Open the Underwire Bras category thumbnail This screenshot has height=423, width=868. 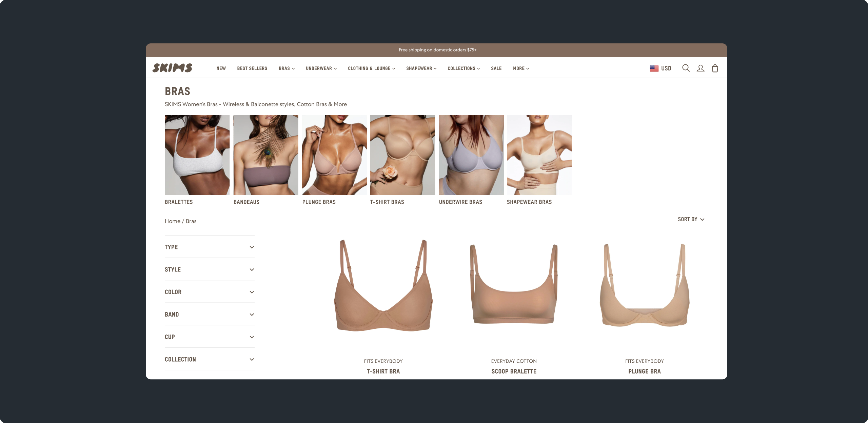tap(471, 155)
